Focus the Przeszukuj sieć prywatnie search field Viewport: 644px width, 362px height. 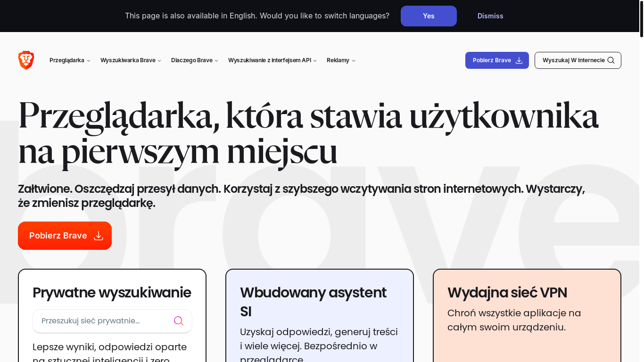(112, 321)
